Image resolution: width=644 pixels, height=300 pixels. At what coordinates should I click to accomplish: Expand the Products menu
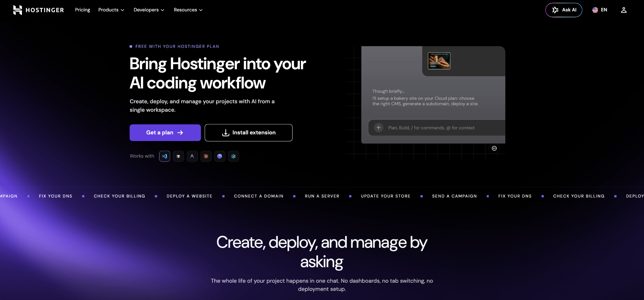coord(111,10)
